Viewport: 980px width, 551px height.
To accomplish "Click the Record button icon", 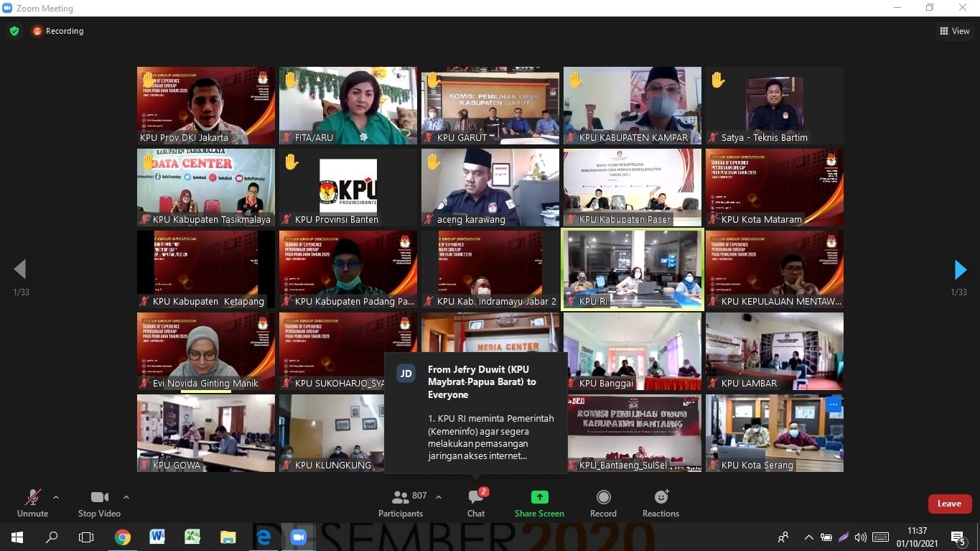I will 603,498.
